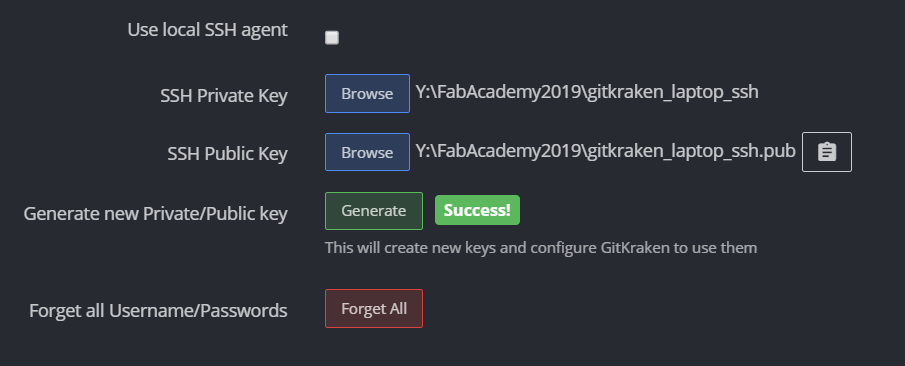Enable the Use local SSH agent checkbox
Viewport: 905px width, 366px height.
click(332, 38)
